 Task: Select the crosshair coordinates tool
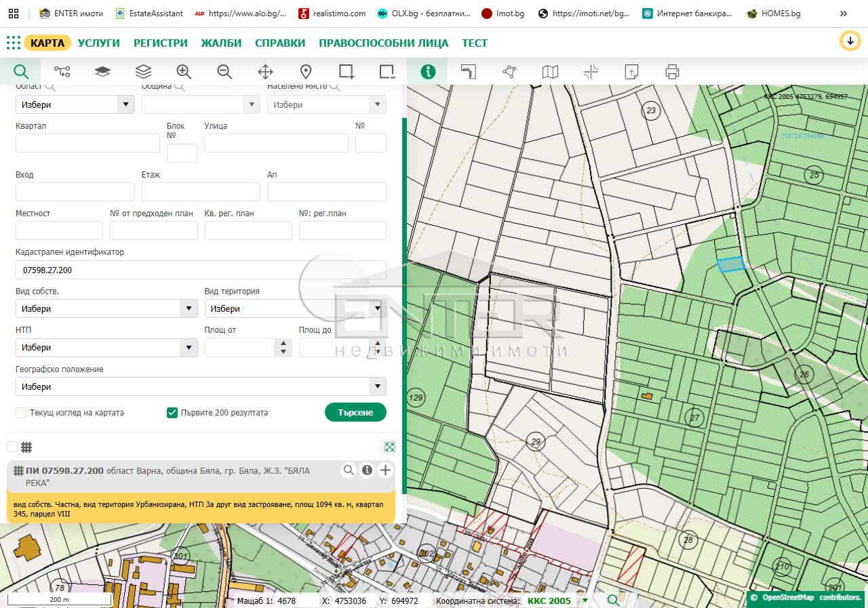(591, 71)
